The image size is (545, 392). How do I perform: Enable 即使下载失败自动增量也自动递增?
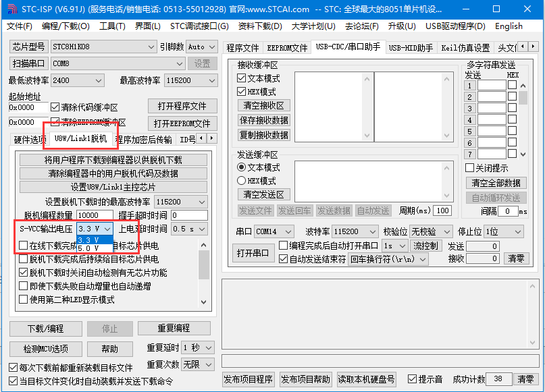coord(23,286)
